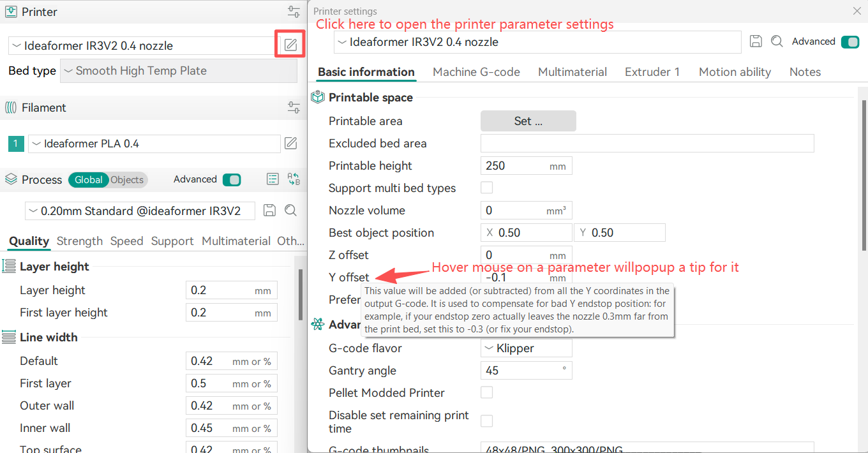The height and width of the screenshot is (453, 868).
Task: Save the 0.20mm Standard process preset
Action: point(269,211)
